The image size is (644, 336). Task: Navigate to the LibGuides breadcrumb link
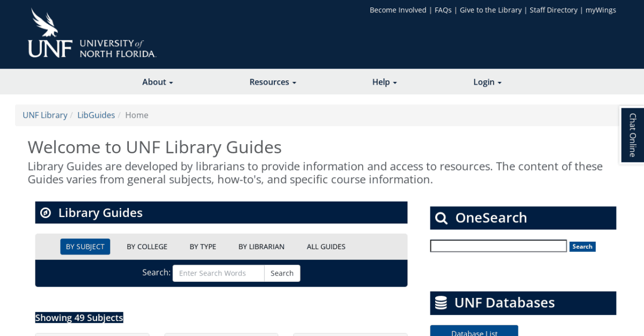96,115
